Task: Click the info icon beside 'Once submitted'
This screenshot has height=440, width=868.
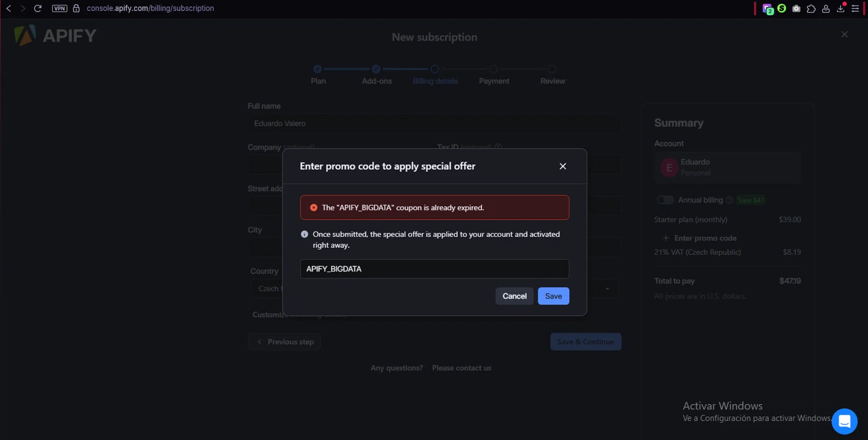Action: click(304, 234)
